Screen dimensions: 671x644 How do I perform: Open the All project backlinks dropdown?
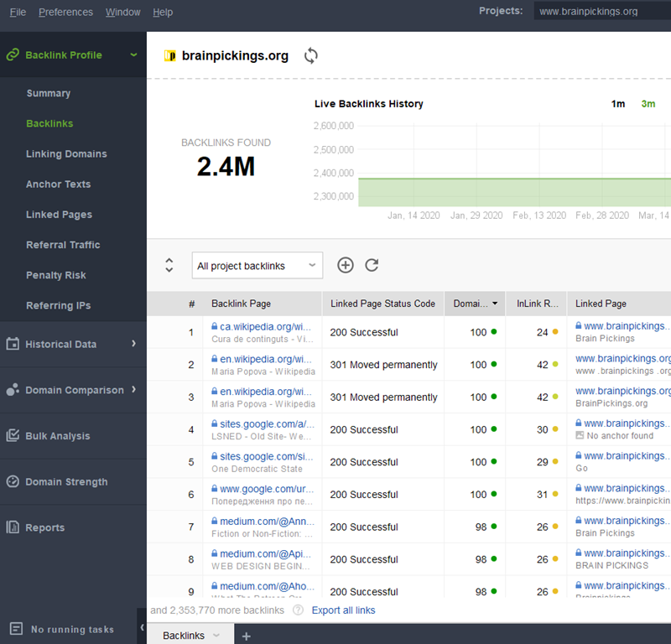(x=257, y=264)
